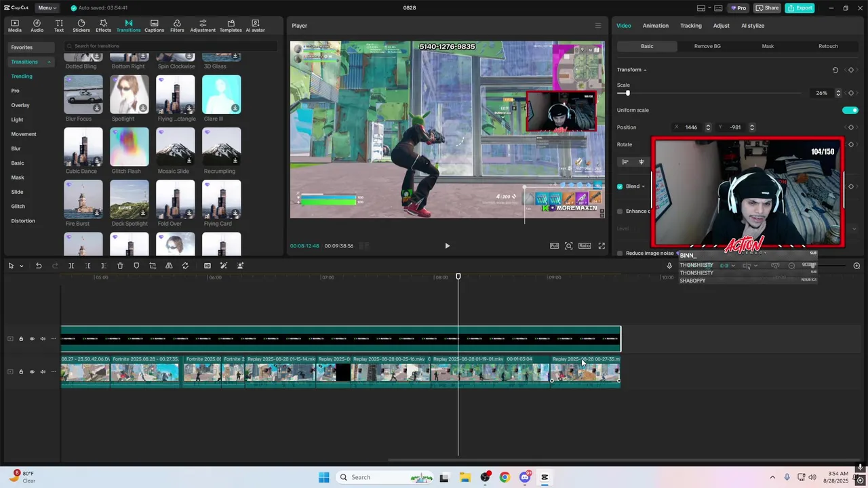
Task: Hide the main video track
Action: coord(32,371)
